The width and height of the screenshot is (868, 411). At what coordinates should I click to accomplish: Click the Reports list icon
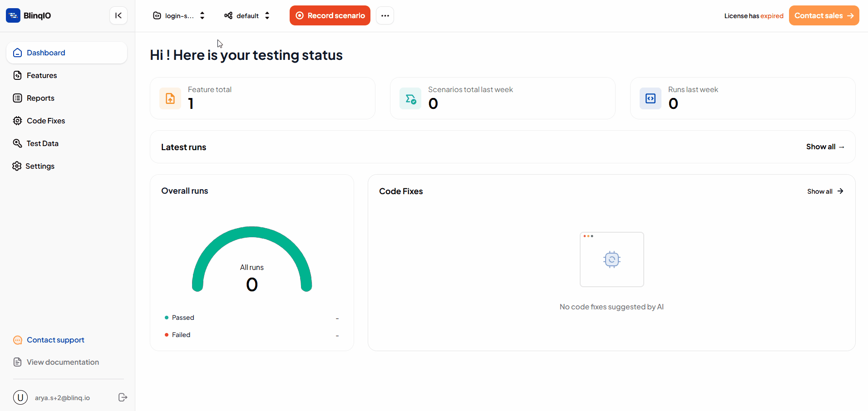point(17,98)
